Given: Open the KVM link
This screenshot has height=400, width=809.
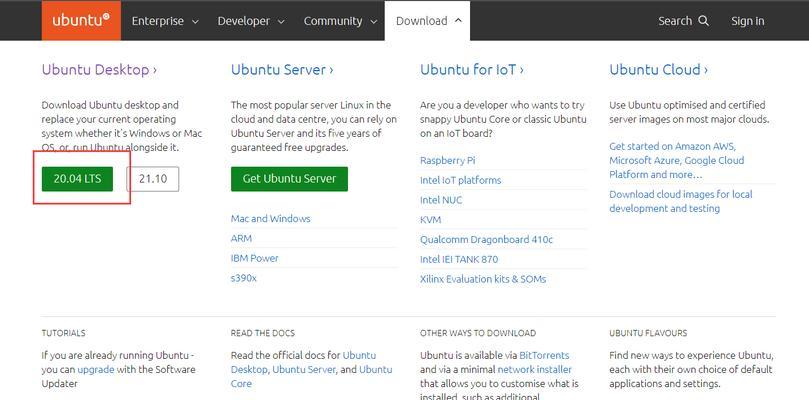Looking at the screenshot, I should coord(430,219).
